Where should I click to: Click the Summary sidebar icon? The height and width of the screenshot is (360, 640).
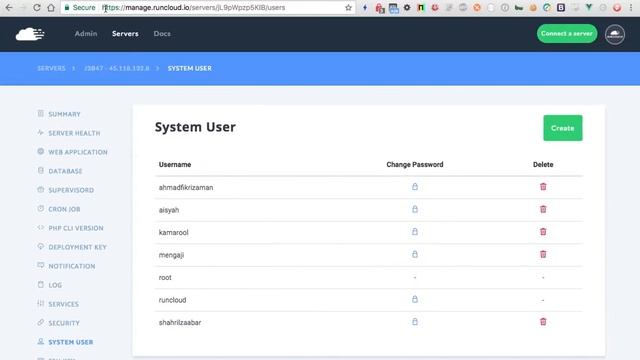pos(40,113)
